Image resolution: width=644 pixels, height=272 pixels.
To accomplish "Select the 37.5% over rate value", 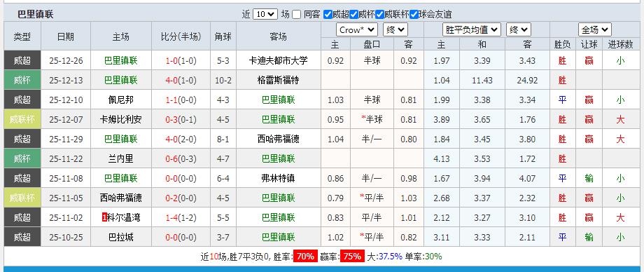I will tap(390, 257).
